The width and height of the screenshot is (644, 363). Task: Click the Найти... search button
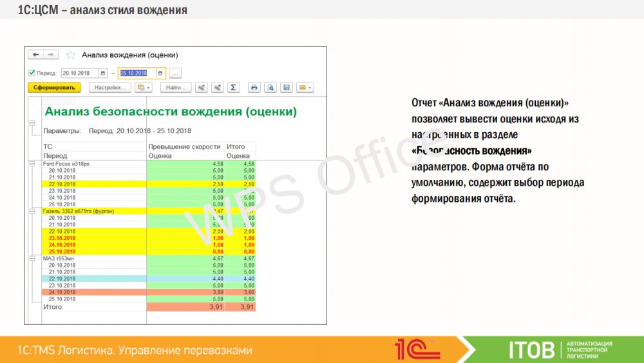176,87
